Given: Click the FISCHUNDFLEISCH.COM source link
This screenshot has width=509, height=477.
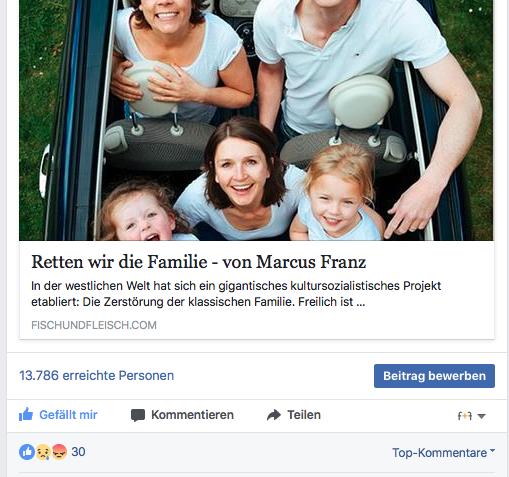Looking at the screenshot, I should coord(94,325).
